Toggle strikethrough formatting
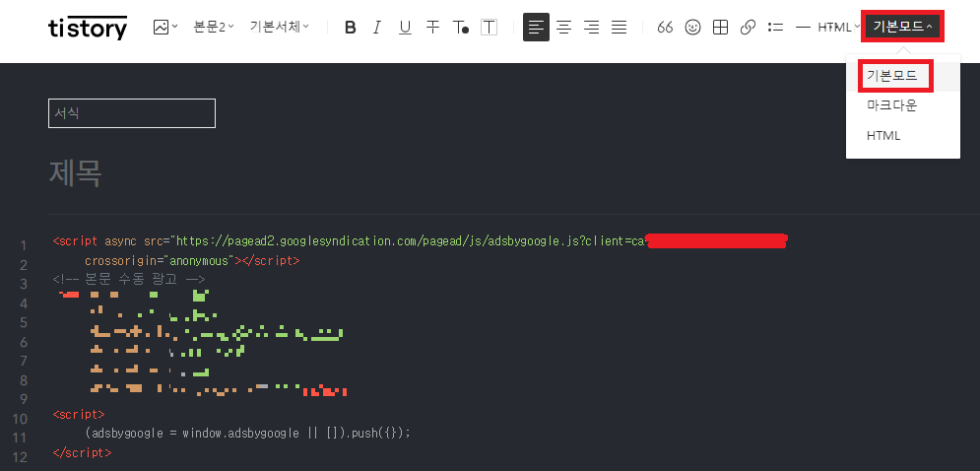This screenshot has height=471, width=980. tap(432, 28)
